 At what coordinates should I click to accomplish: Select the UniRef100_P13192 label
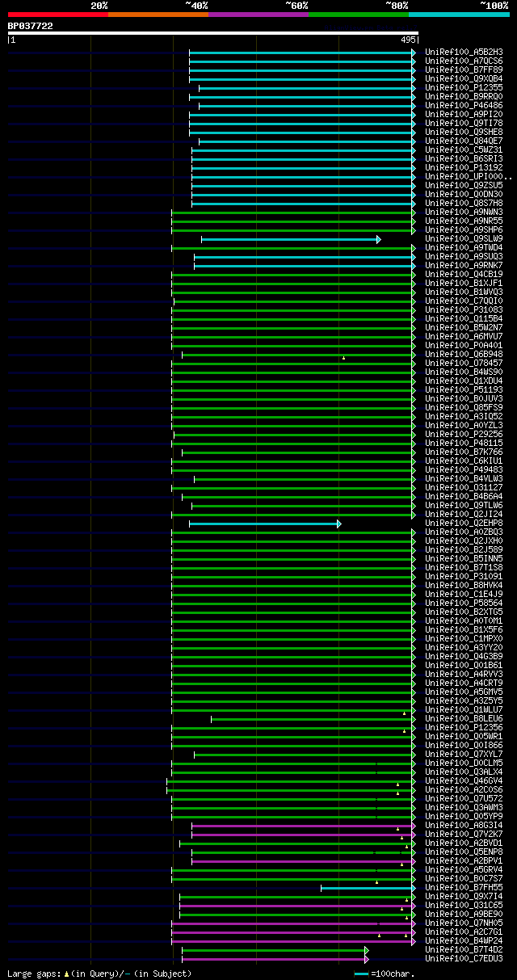464,167
